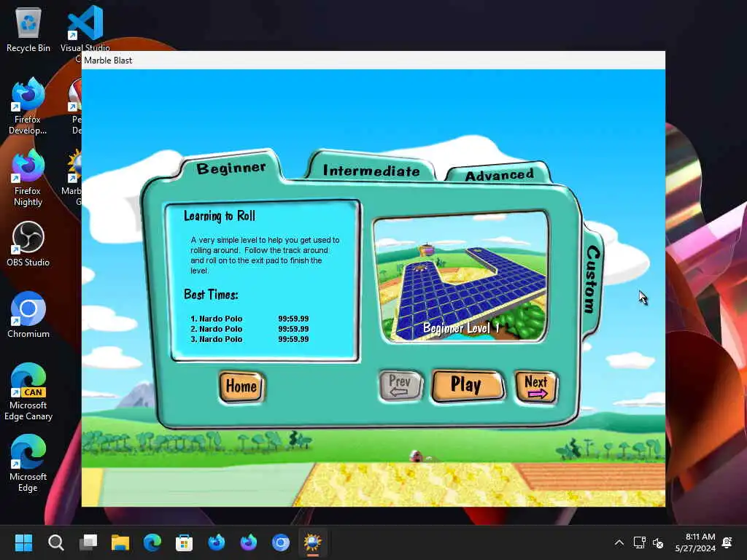Switch to the Beginner tab
The width and height of the screenshot is (747, 560).
click(x=231, y=168)
